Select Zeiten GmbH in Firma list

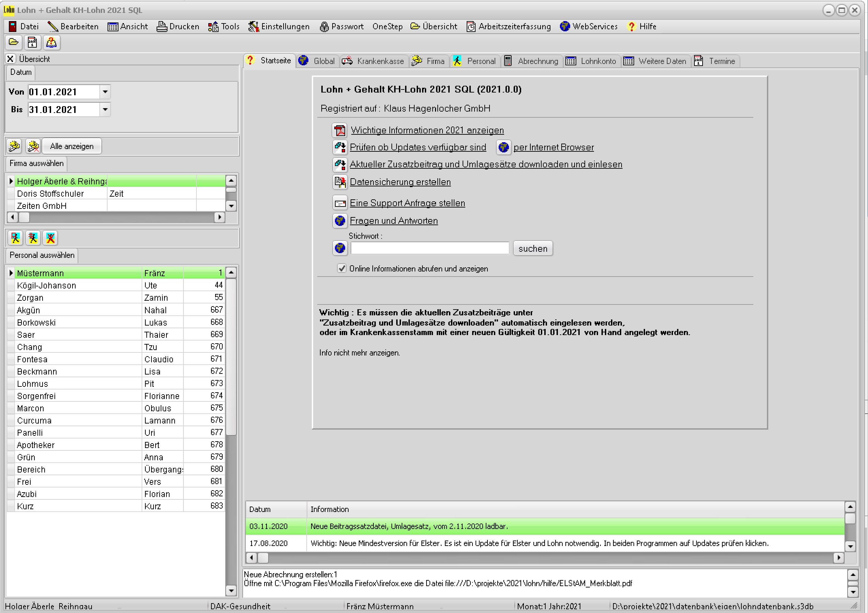[116, 206]
